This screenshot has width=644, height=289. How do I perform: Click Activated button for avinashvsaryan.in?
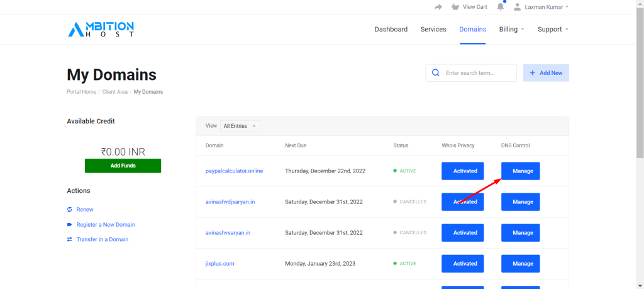click(462, 233)
